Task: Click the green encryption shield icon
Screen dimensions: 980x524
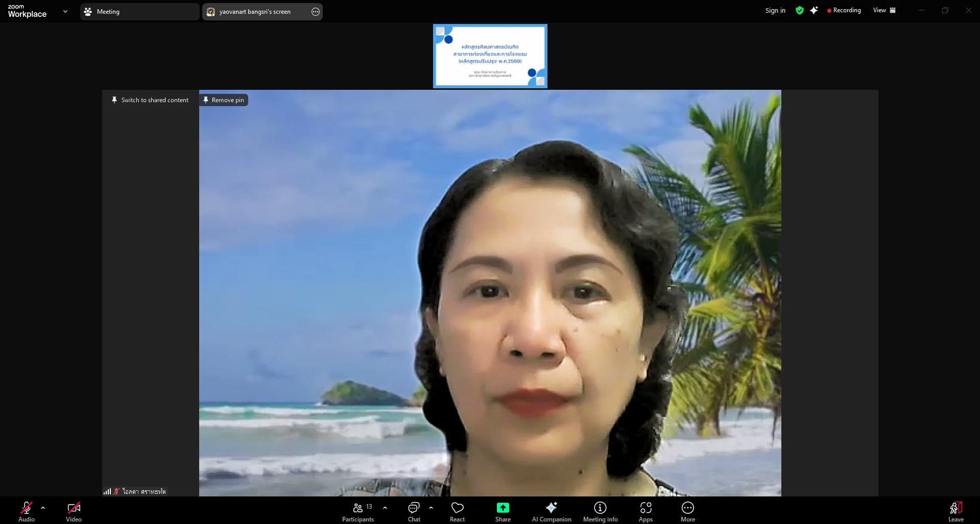Action: click(x=799, y=10)
